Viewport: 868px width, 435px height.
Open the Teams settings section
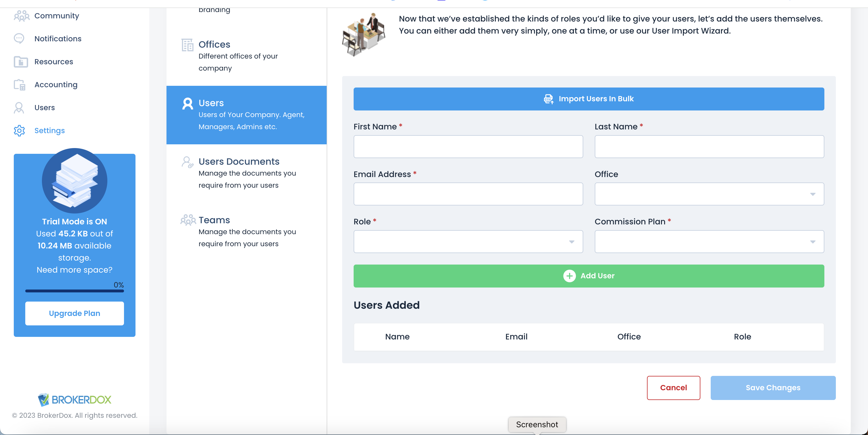246,232
